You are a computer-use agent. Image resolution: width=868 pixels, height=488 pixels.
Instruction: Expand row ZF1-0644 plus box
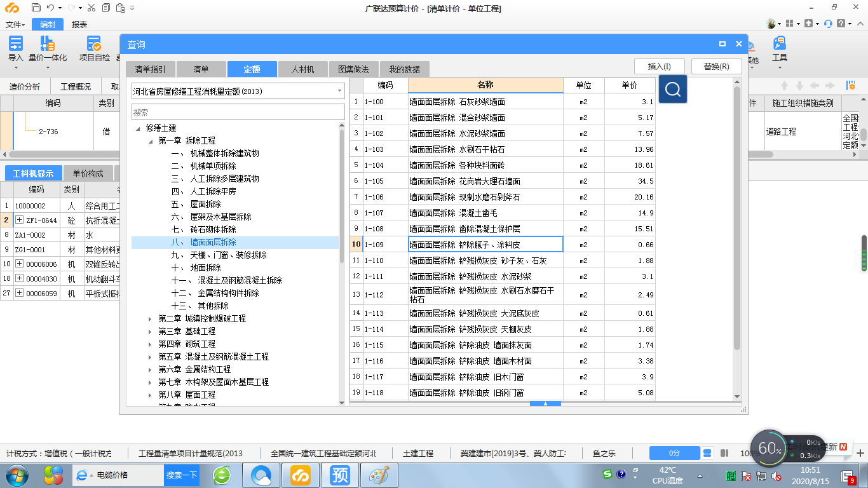[x=20, y=220]
